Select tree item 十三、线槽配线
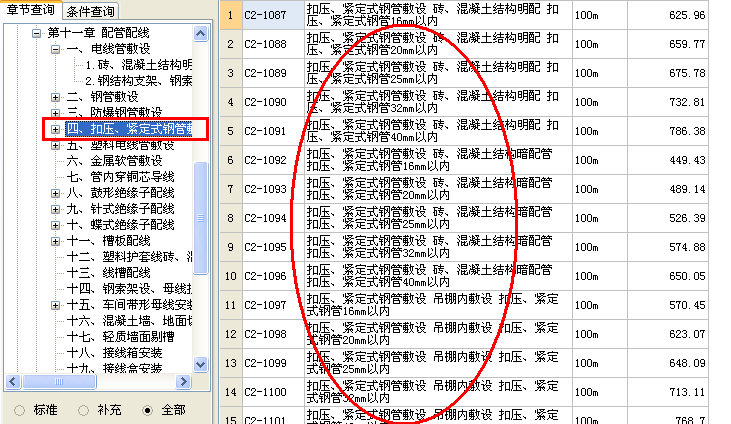 [109, 273]
